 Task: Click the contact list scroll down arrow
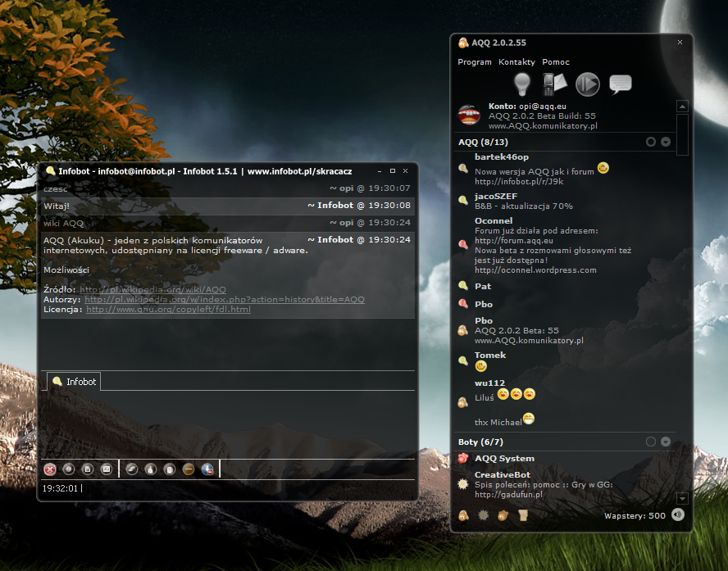(x=682, y=499)
